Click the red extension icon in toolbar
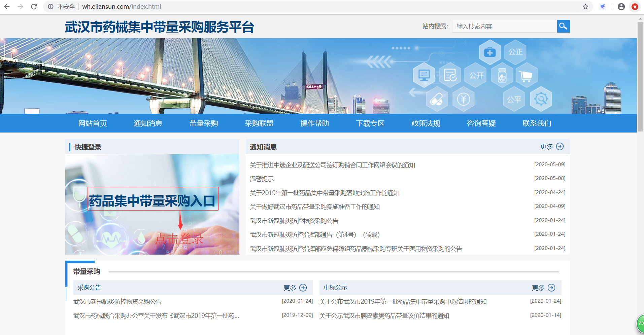 tap(635, 7)
